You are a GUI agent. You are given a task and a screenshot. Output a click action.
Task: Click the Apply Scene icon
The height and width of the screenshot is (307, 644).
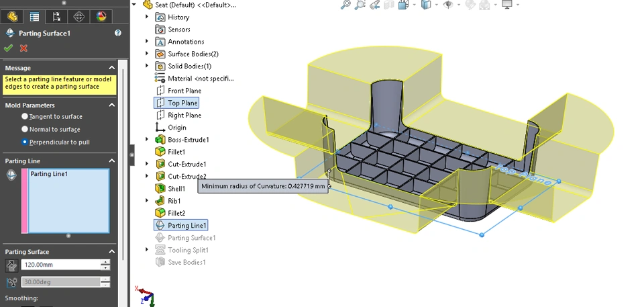[x=484, y=5]
